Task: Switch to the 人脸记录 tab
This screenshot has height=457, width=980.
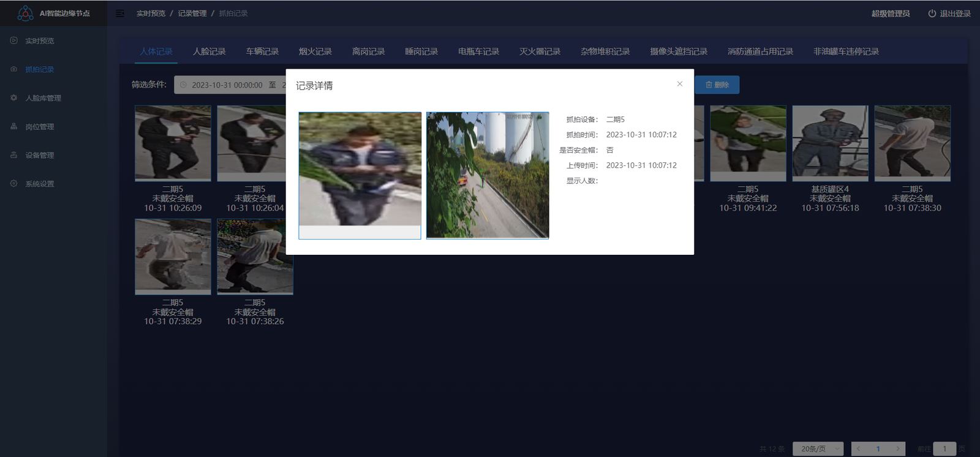Action: click(209, 51)
